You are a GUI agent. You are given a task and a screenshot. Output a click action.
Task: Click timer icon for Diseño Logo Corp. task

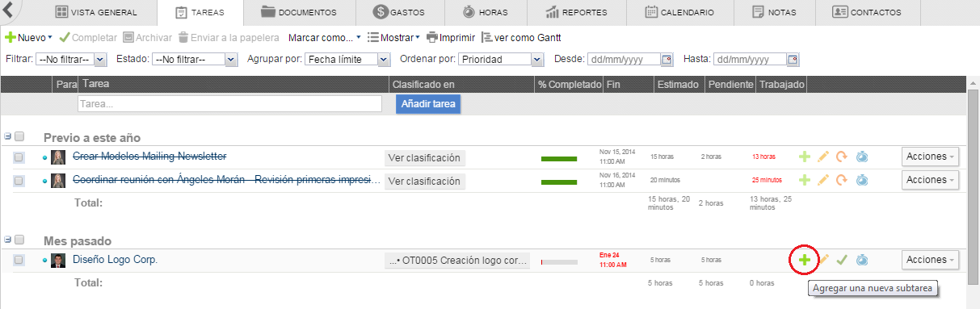click(x=862, y=260)
